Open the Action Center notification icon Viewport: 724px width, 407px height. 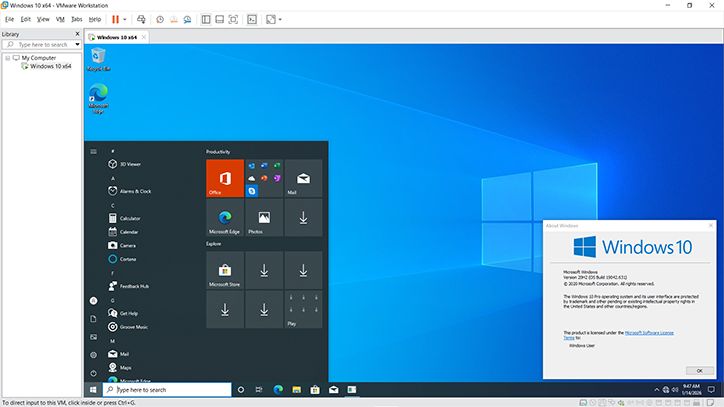(712, 389)
